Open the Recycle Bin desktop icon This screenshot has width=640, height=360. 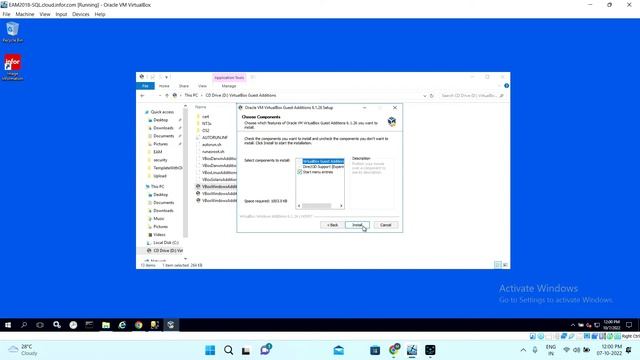point(12,32)
